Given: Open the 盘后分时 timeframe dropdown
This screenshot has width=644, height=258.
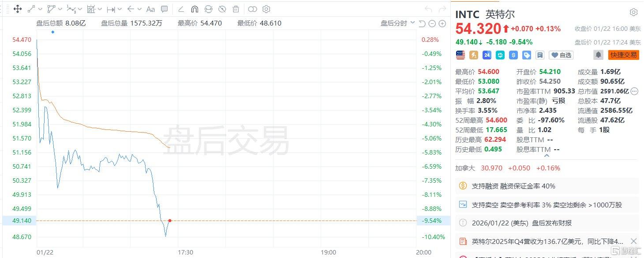Looking at the screenshot, I should (x=398, y=23).
